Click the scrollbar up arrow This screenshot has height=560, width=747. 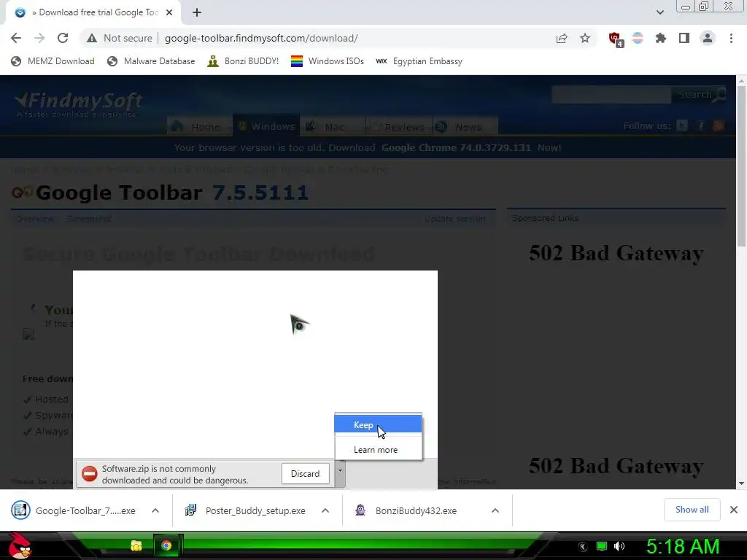pyautogui.click(x=741, y=81)
